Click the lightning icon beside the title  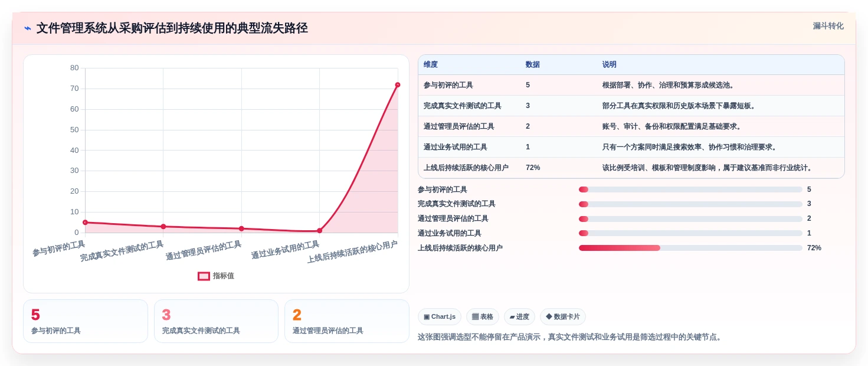(x=28, y=28)
